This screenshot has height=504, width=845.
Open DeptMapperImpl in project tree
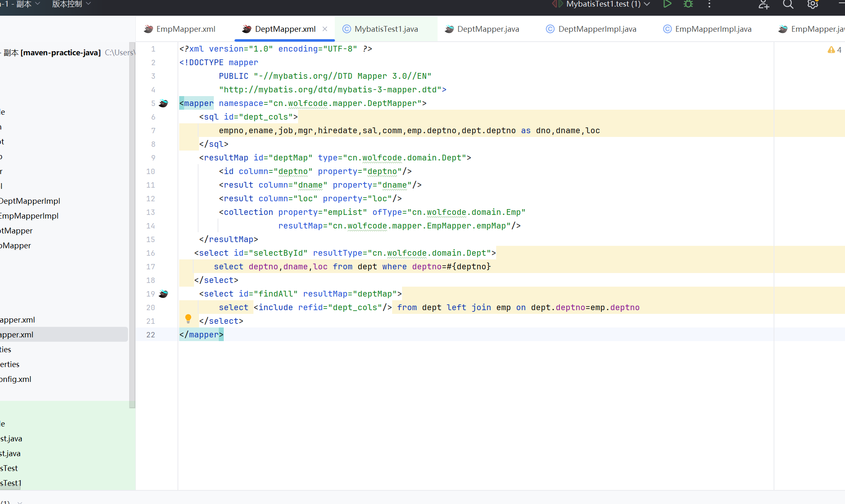pyautogui.click(x=30, y=201)
